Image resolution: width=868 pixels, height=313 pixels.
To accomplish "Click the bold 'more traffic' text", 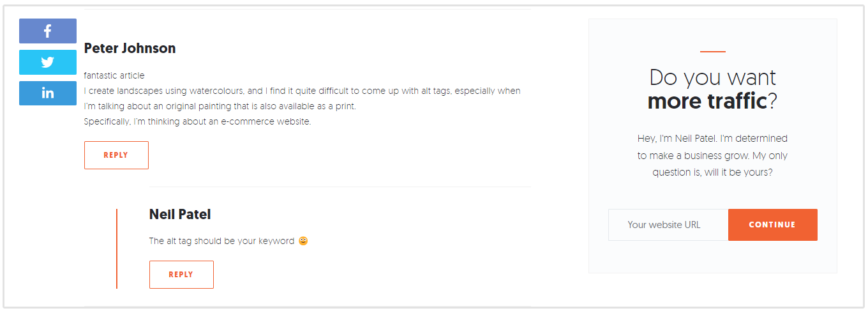I will click(x=707, y=101).
